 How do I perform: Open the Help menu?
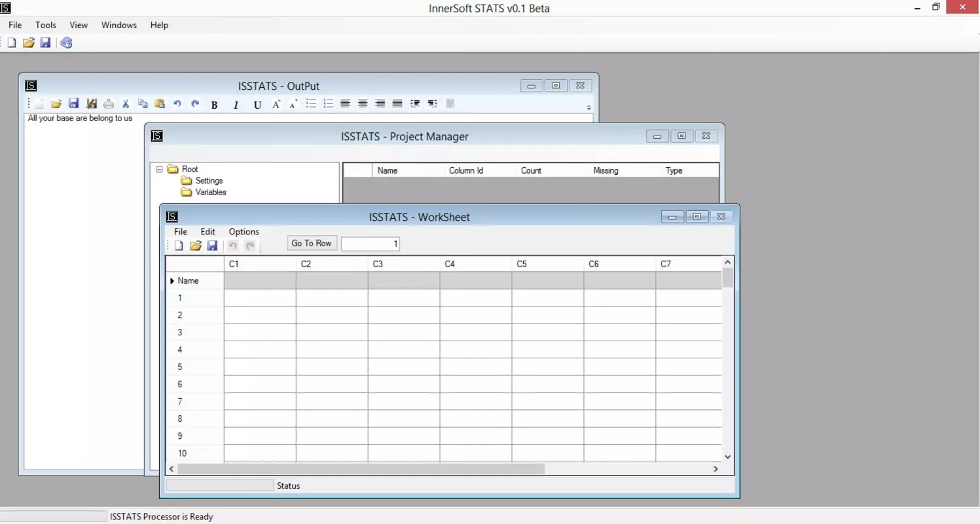pos(159,25)
